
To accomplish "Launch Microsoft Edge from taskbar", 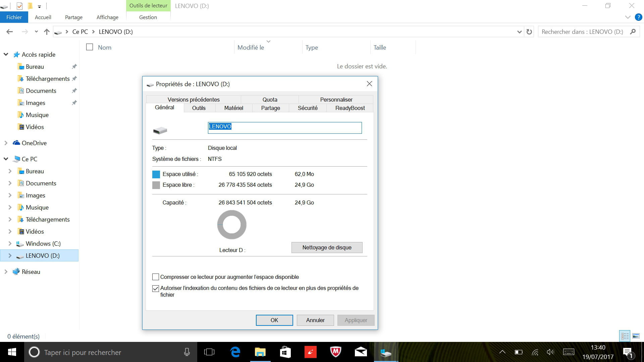I will [235, 352].
